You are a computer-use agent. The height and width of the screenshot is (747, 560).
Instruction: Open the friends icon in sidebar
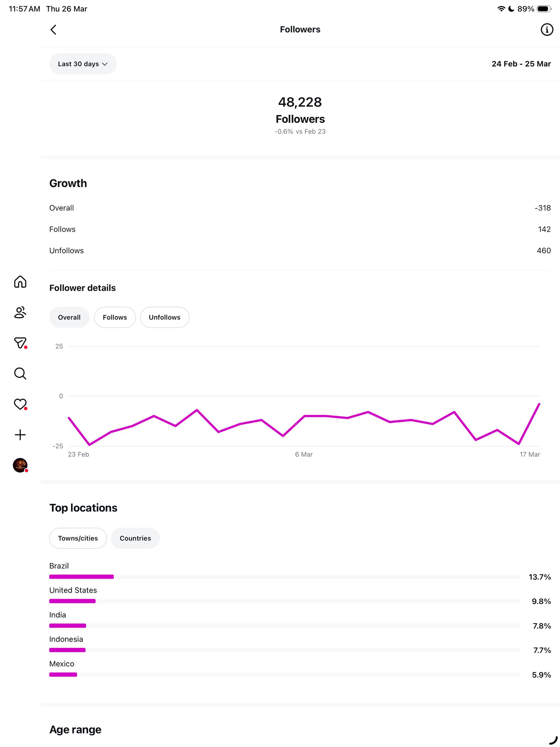click(20, 313)
